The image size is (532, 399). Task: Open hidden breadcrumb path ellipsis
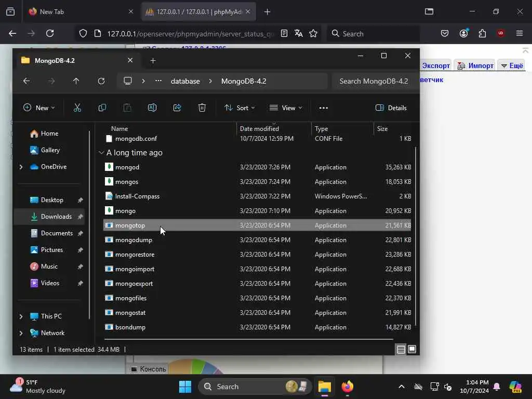[158, 81]
